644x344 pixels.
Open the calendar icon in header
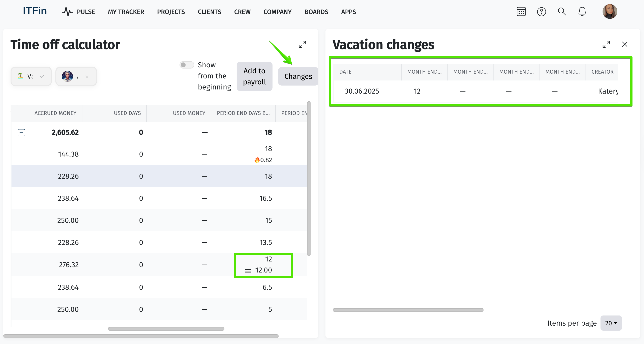[x=521, y=11]
